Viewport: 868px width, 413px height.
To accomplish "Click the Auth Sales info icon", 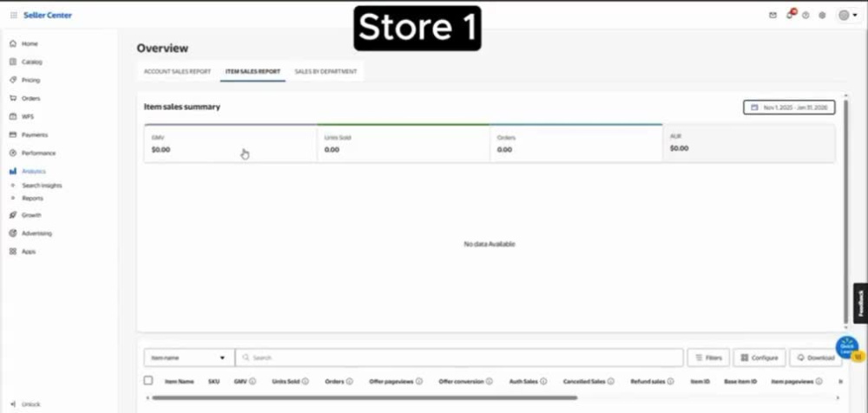I will [x=543, y=382].
